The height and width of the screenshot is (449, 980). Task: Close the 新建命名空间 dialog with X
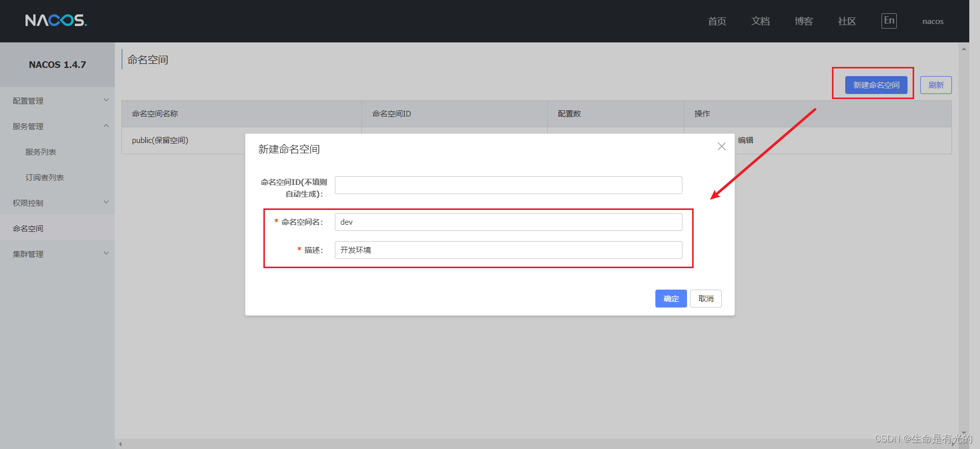[722, 147]
